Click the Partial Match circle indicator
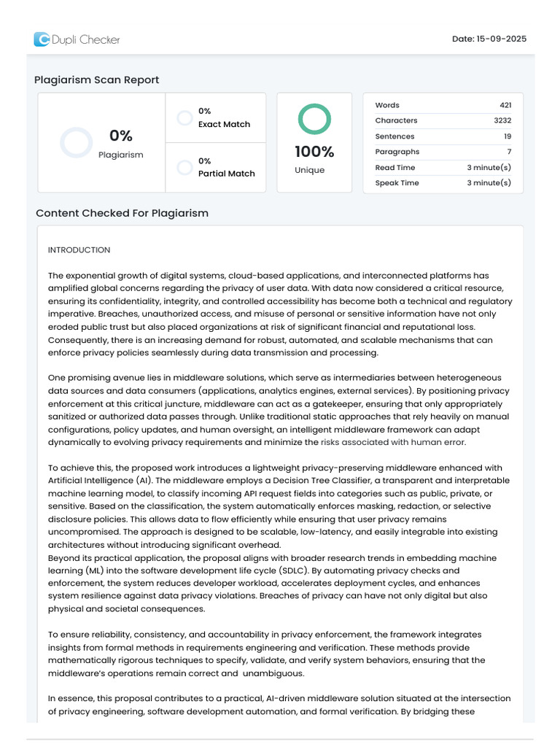Screen dimensions: 560x747 (x=184, y=167)
